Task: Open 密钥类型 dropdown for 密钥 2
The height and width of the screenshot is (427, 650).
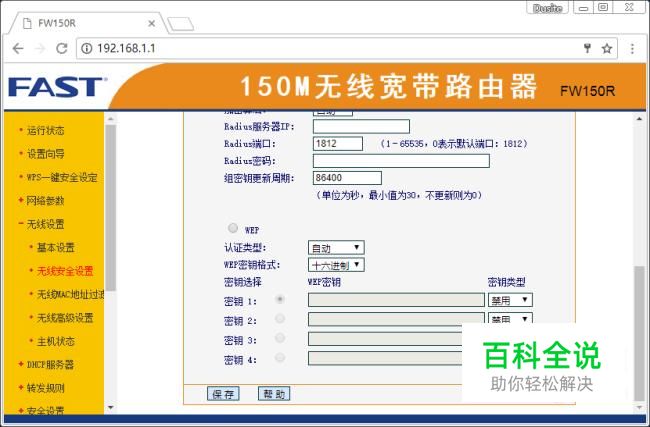Action: pyautogui.click(x=510, y=318)
